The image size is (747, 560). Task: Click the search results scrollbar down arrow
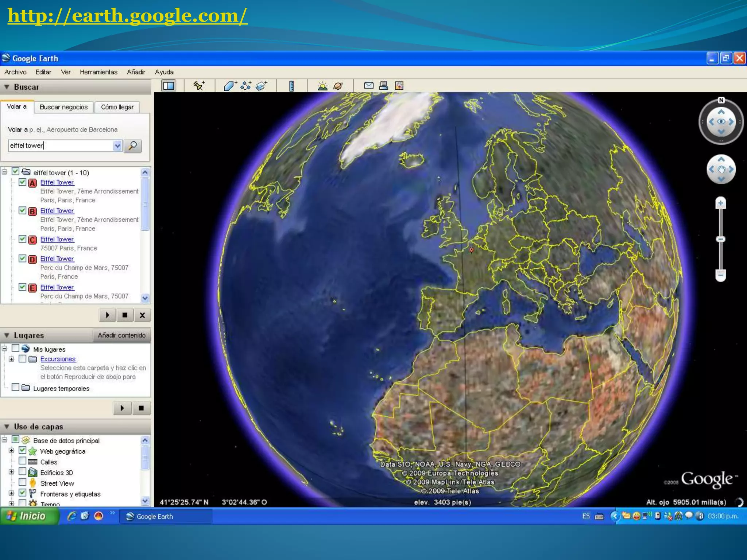pyautogui.click(x=145, y=298)
